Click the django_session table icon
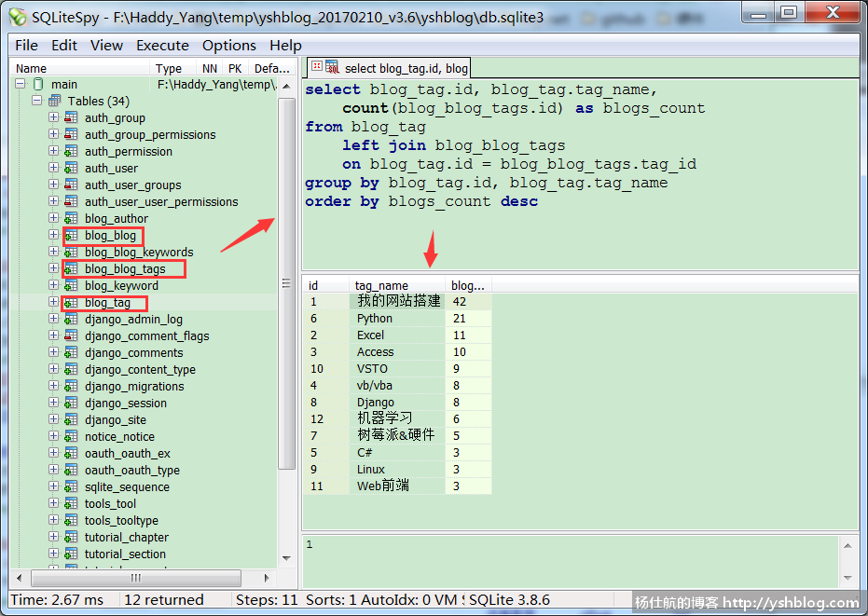This screenshot has width=868, height=616. point(71,403)
